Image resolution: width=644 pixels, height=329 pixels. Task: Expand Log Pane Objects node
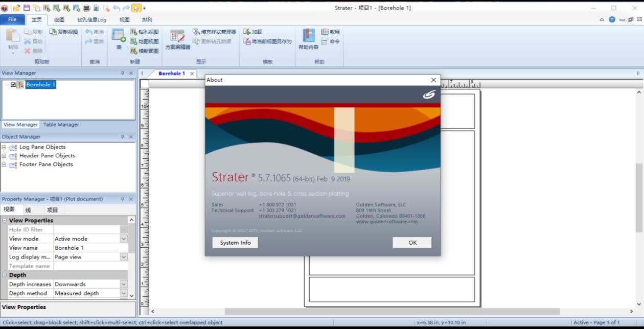(x=4, y=147)
